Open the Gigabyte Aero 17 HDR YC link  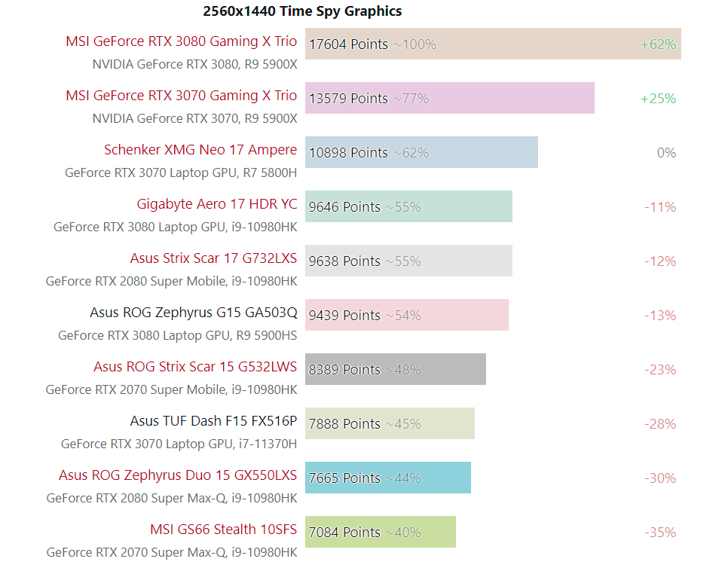216,204
